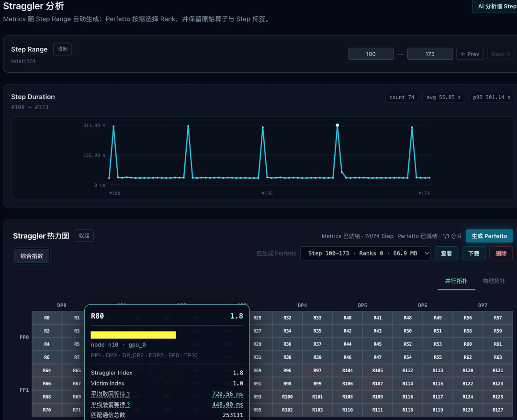This screenshot has width=517, height=420.
Task: Collapse the Step Range panel with 收起
Action: tap(62, 49)
